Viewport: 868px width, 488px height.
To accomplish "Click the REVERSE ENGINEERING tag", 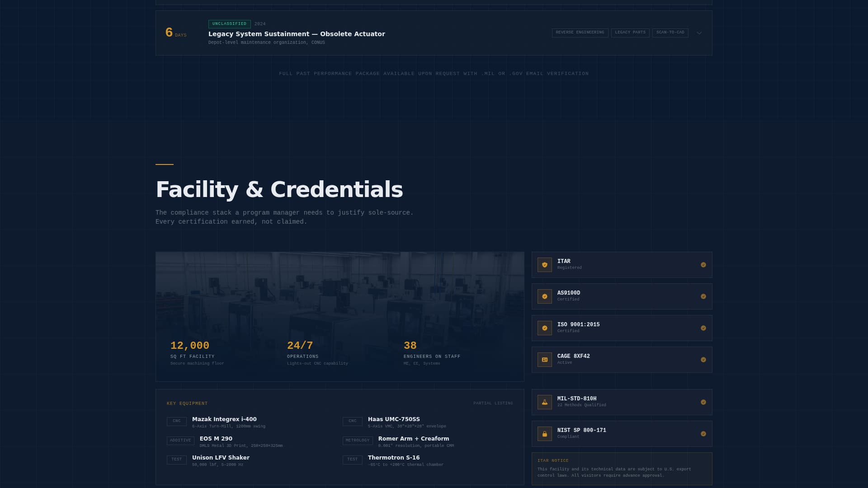I will pyautogui.click(x=580, y=33).
